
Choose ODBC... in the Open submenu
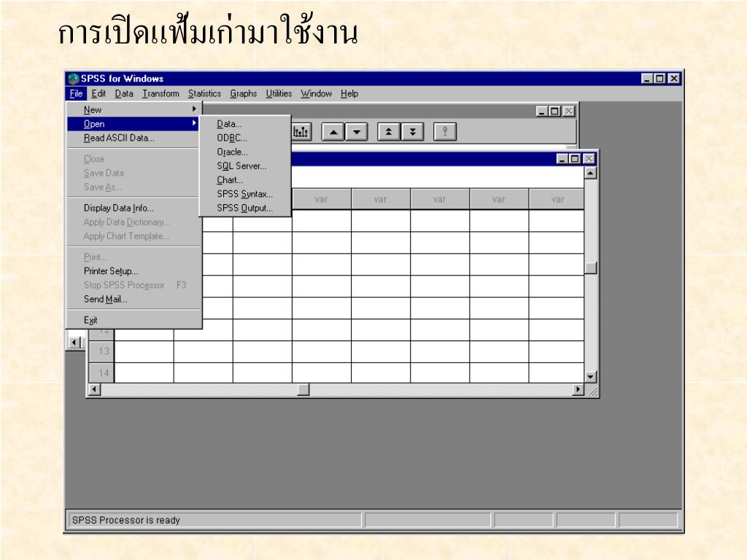245,138
